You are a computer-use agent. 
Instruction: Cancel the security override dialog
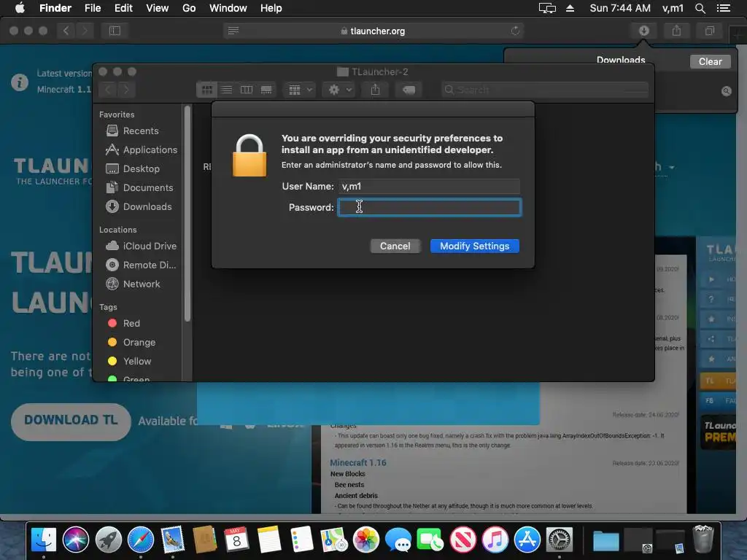click(395, 246)
